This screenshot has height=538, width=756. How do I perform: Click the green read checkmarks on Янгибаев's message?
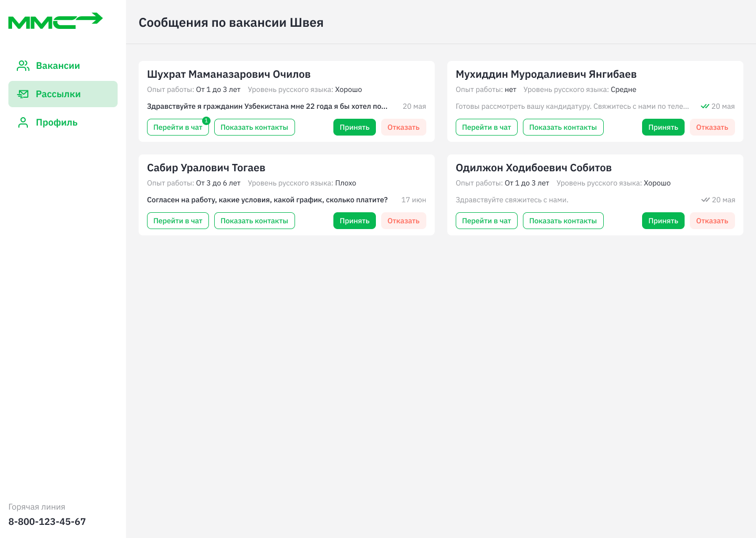click(705, 106)
